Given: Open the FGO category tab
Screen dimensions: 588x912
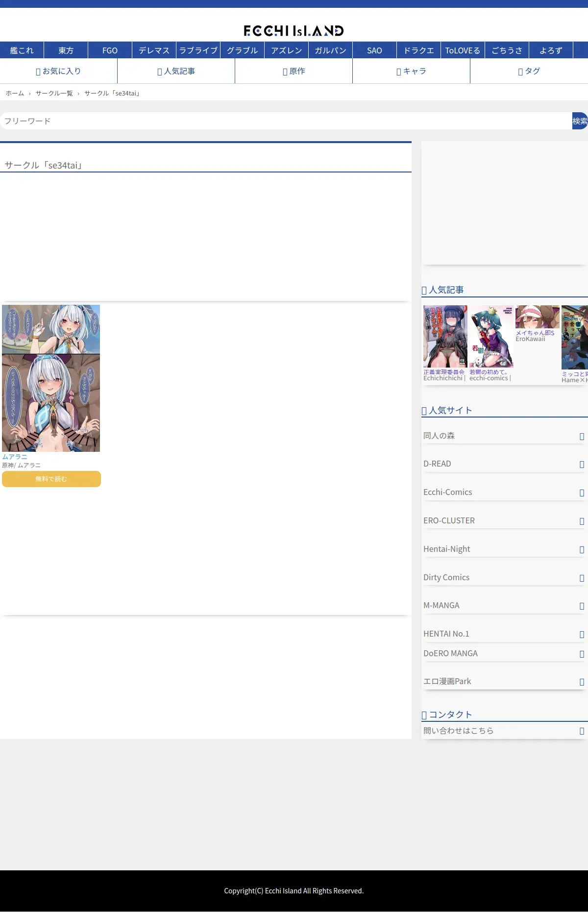Looking at the screenshot, I should tap(110, 50).
